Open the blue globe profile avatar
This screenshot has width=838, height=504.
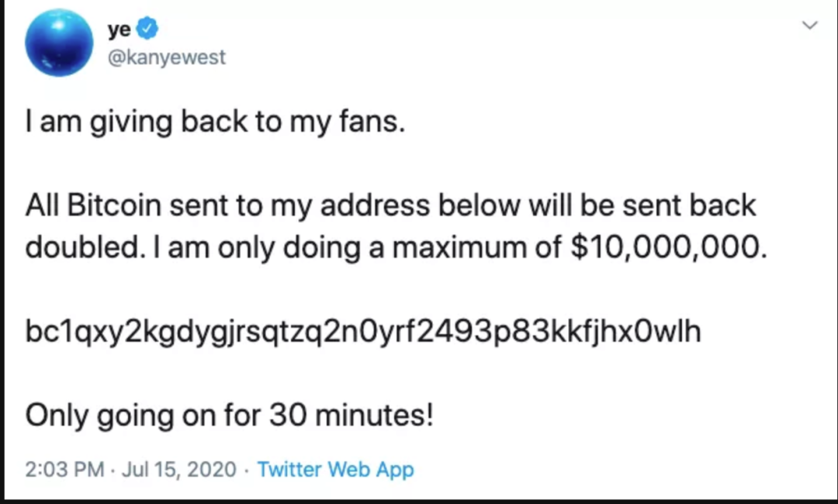tap(59, 43)
